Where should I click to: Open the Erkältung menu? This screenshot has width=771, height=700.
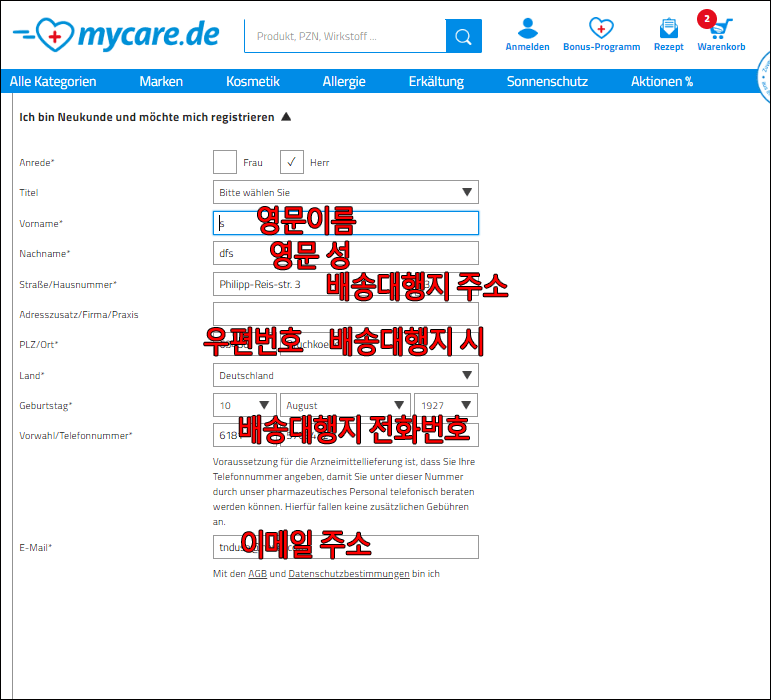(436, 81)
